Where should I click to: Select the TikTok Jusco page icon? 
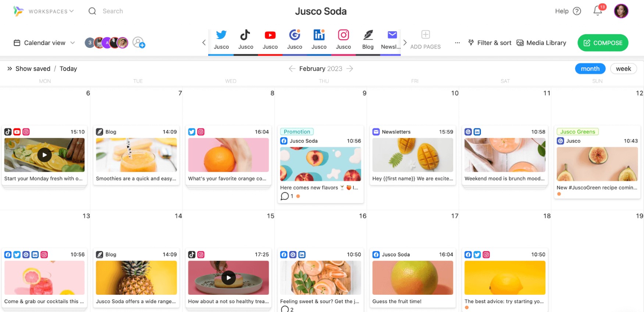pos(245,35)
